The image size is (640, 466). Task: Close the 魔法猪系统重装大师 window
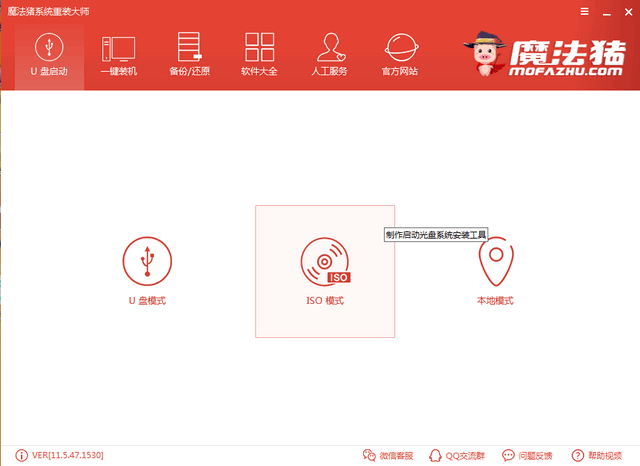pos(626,10)
